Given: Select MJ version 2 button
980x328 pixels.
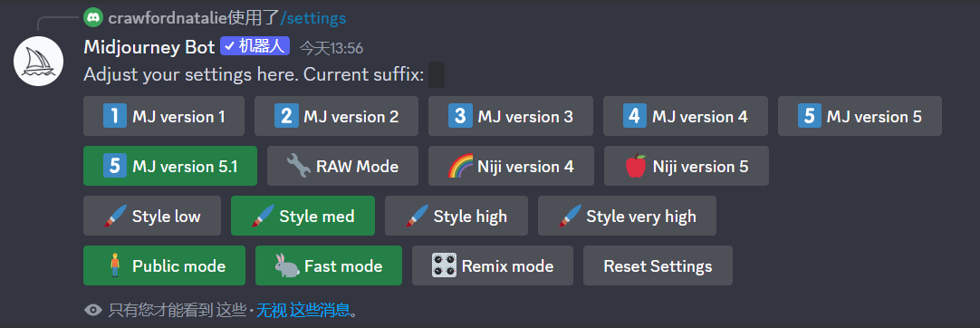Looking at the screenshot, I should 336,116.
